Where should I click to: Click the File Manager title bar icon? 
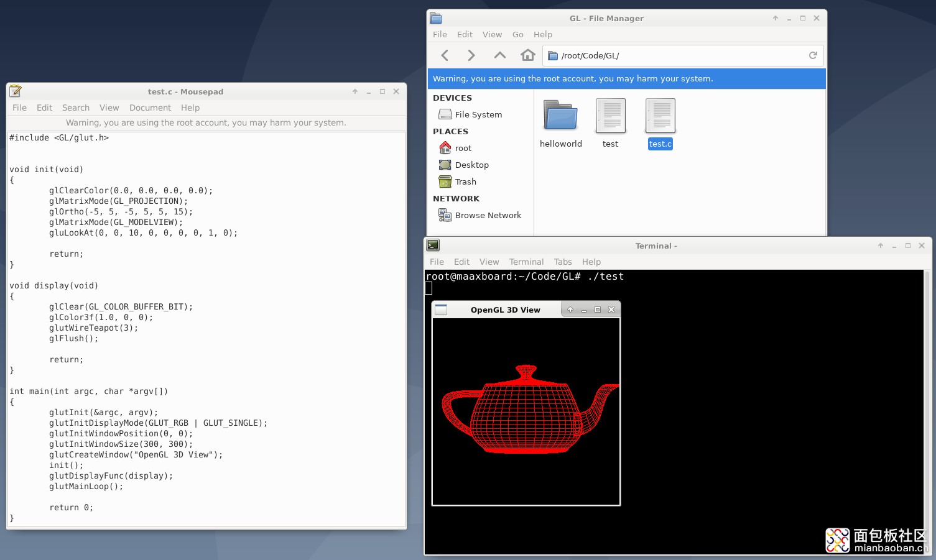[436, 18]
